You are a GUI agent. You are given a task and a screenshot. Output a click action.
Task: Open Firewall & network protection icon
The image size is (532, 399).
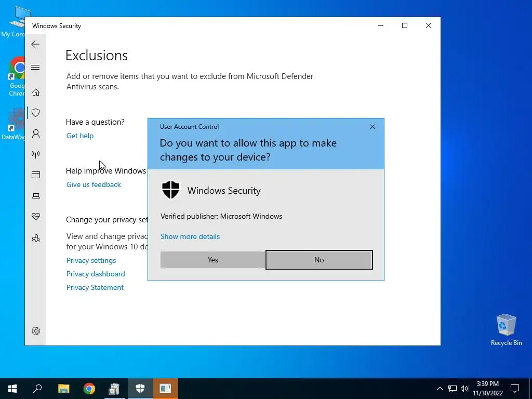(x=36, y=154)
